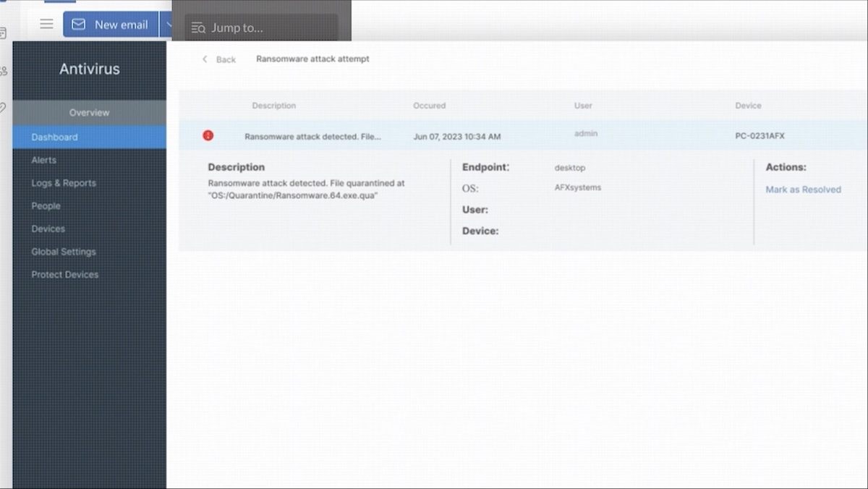Go Back from the alert details
Screen dimensions: 868x489
click(x=219, y=59)
